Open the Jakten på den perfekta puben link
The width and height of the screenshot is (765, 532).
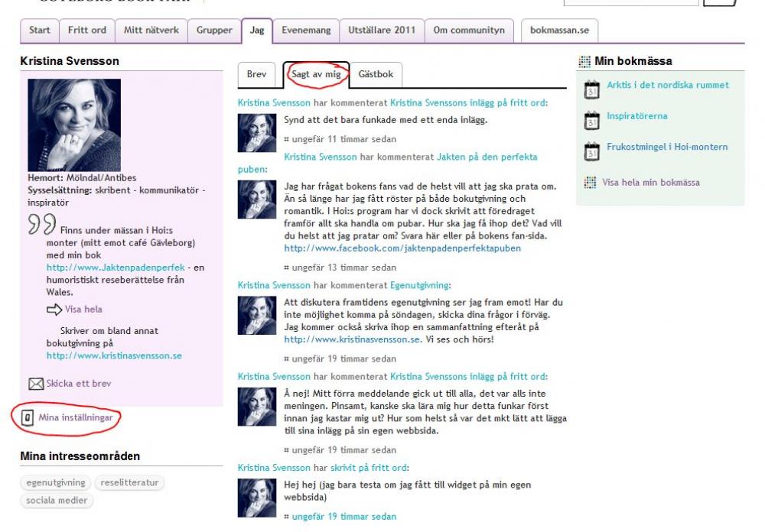pyautogui.click(x=487, y=157)
